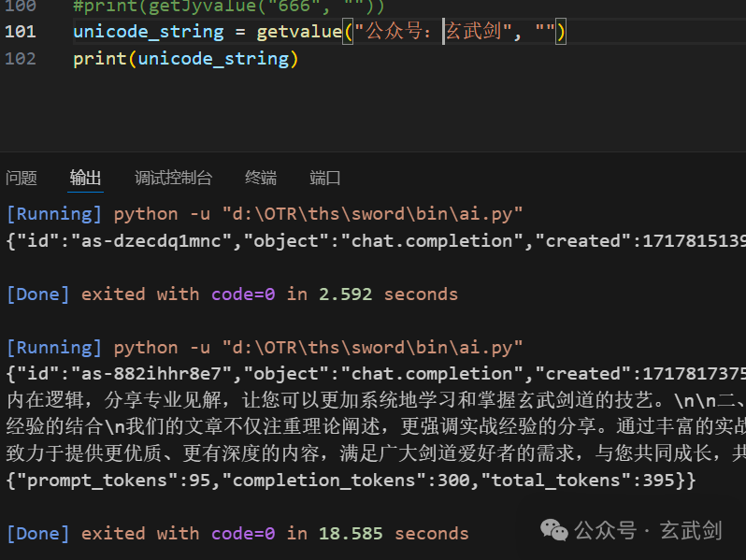Viewport: 746px width, 560px height.
Task: Click the prompt_tokens:95 output line
Action: point(351,481)
